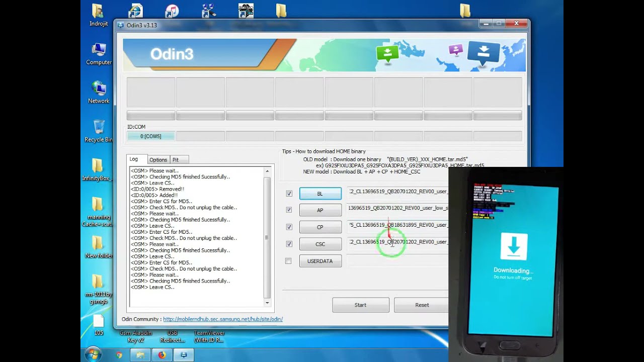Open the Windows Start menu
The height and width of the screenshot is (362, 644).
pos(93,354)
